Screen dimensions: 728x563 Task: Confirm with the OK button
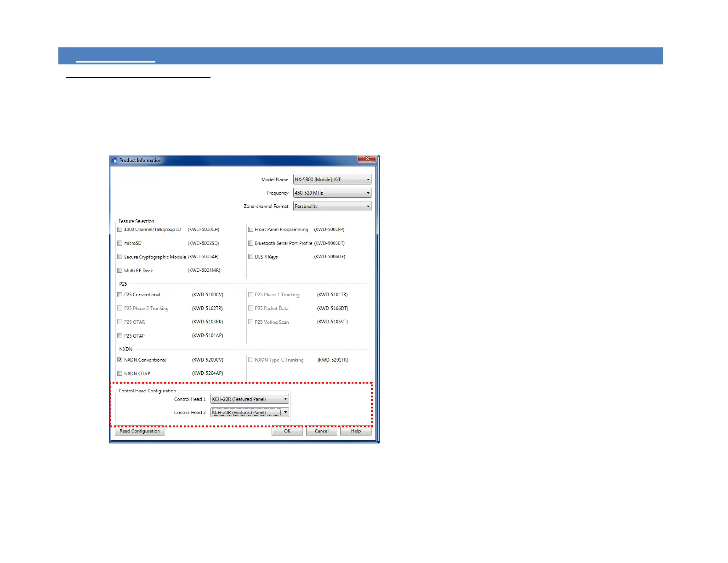(287, 431)
